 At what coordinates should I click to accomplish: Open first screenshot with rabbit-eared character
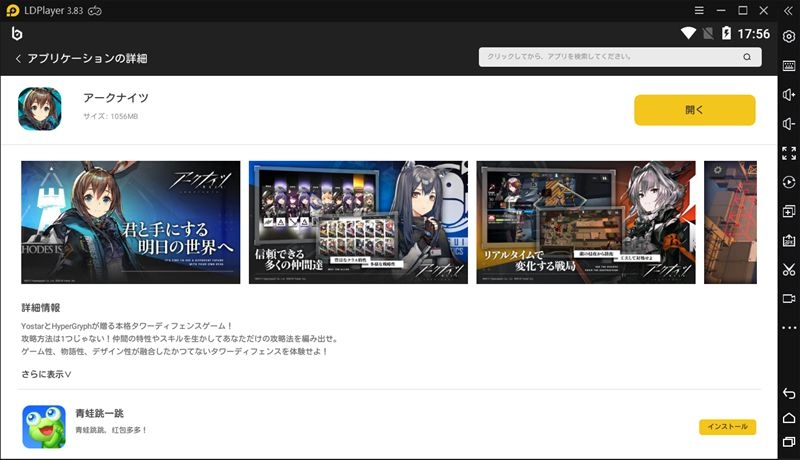point(131,222)
